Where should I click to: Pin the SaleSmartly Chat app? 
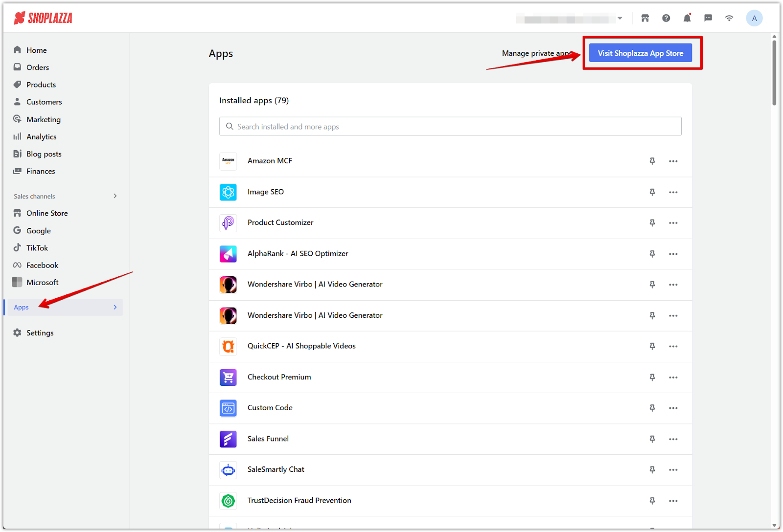652,470
